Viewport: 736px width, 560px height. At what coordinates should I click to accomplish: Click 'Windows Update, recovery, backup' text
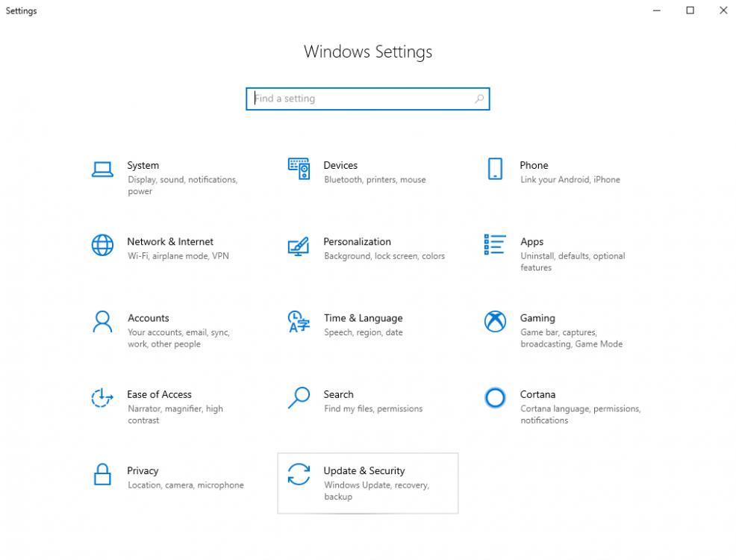pyautogui.click(x=376, y=491)
